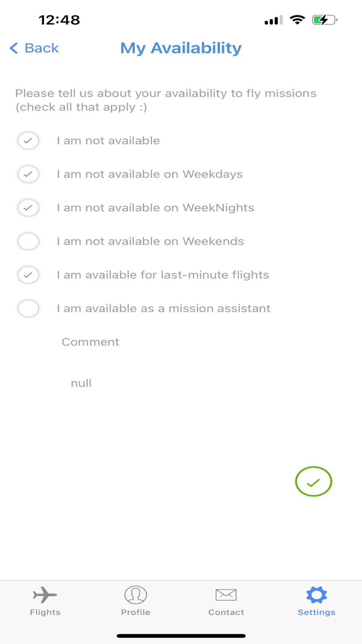Open the Profile person icon
The image size is (362, 644).
135,594
